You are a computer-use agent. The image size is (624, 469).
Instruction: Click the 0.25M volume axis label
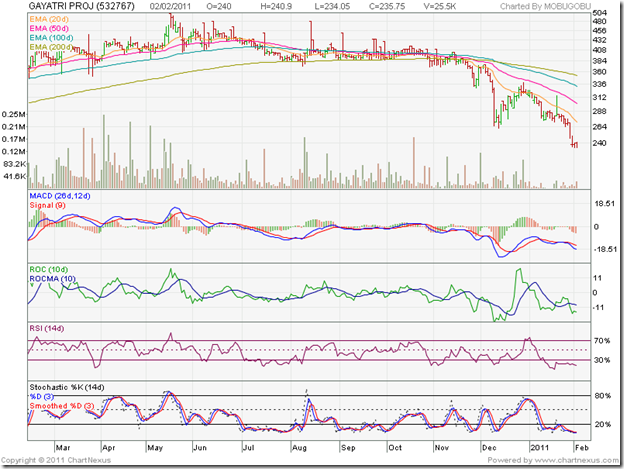point(14,114)
